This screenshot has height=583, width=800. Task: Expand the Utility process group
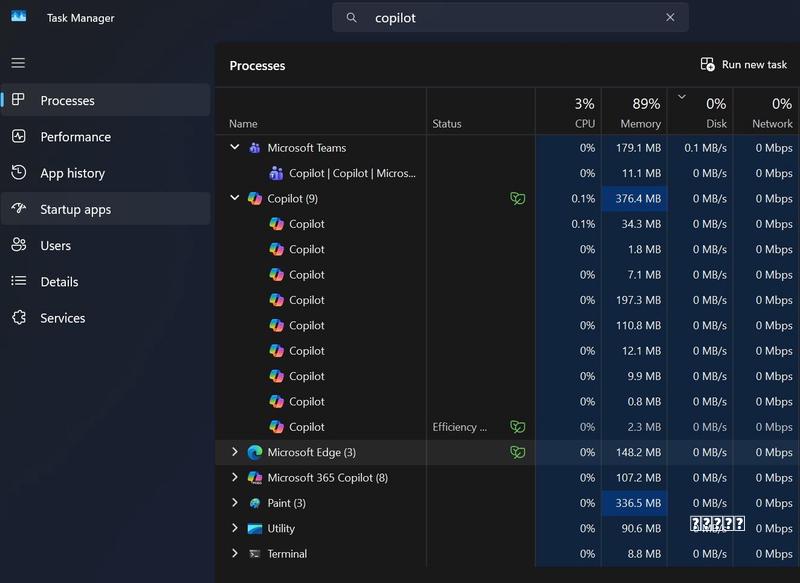(x=235, y=528)
